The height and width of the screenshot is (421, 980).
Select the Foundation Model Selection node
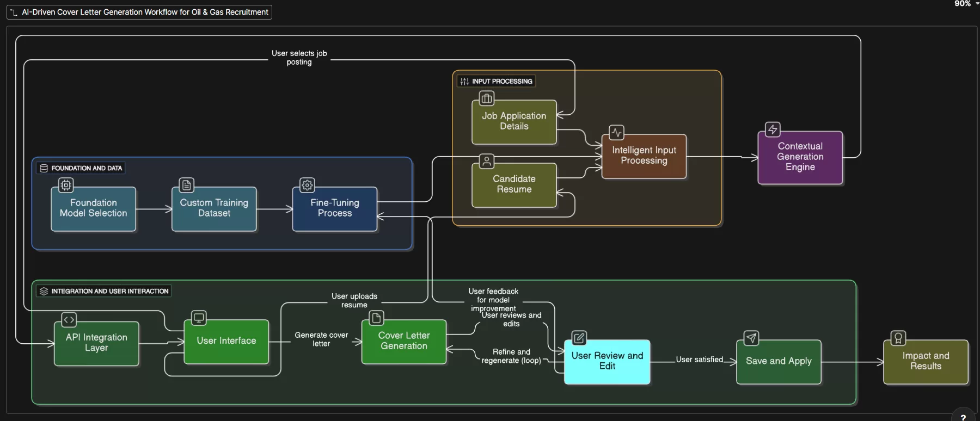[x=94, y=209]
